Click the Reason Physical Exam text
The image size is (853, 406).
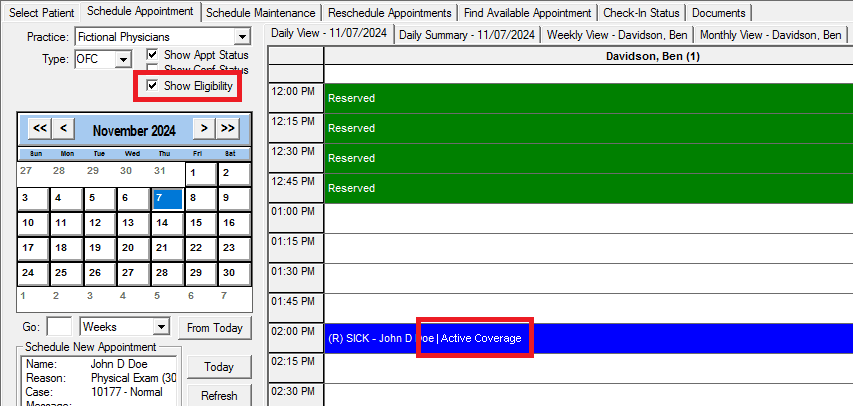133,378
